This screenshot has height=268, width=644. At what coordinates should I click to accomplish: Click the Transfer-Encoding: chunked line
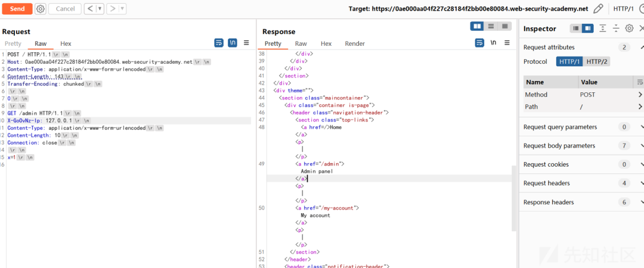coord(54,84)
